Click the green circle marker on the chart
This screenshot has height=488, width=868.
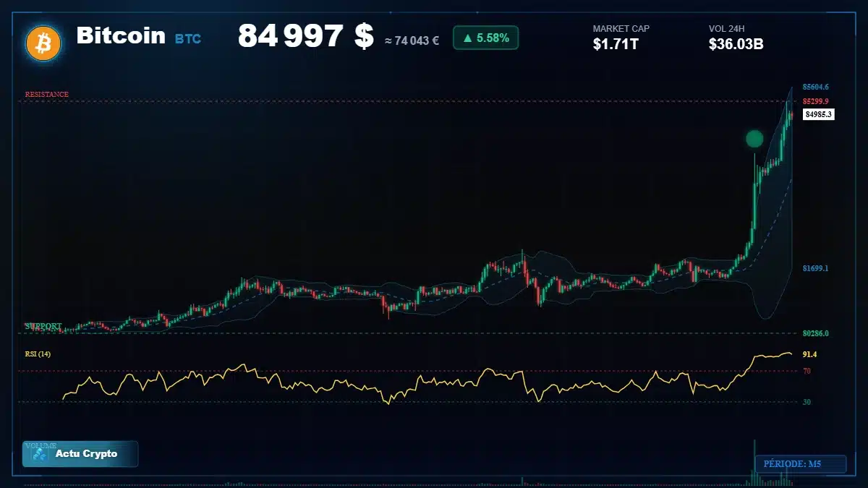[x=754, y=139]
